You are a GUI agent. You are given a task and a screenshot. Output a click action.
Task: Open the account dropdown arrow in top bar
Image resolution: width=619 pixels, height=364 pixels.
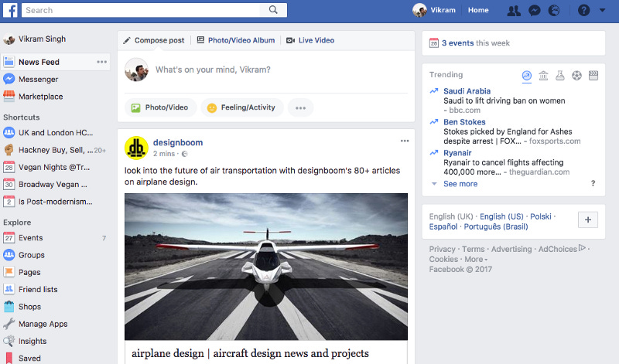[x=602, y=10]
